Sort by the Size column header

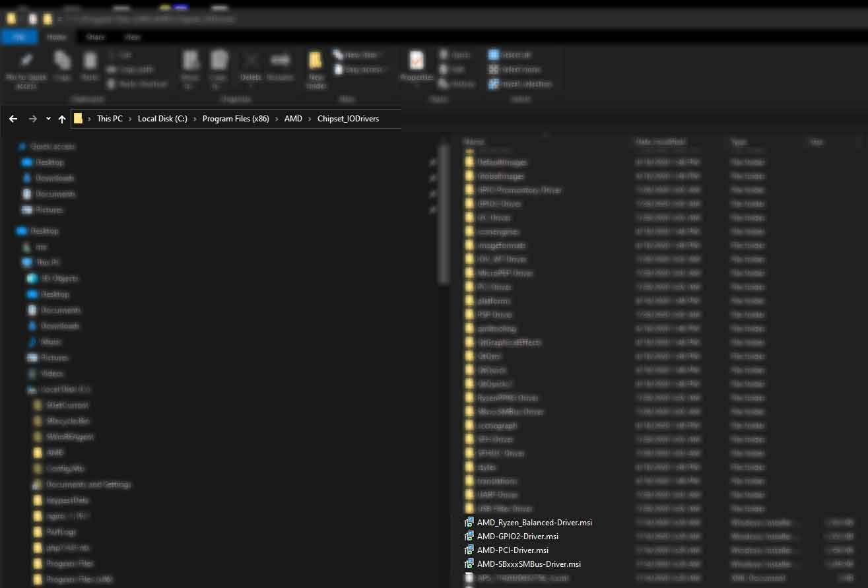tap(817, 142)
